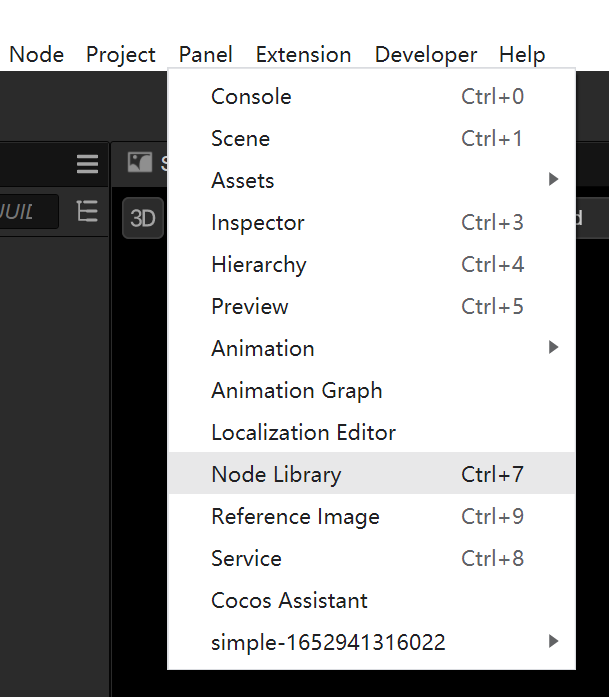609x697 pixels.
Task: Choose the Inspector panel entry
Action: (x=258, y=222)
